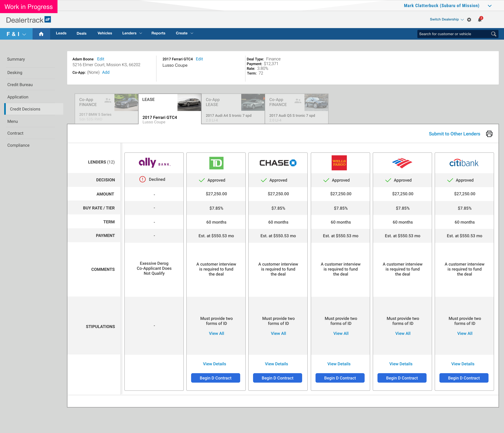Print credit decisions with printer icon
Screen dimensions: 504x433
pos(489,134)
